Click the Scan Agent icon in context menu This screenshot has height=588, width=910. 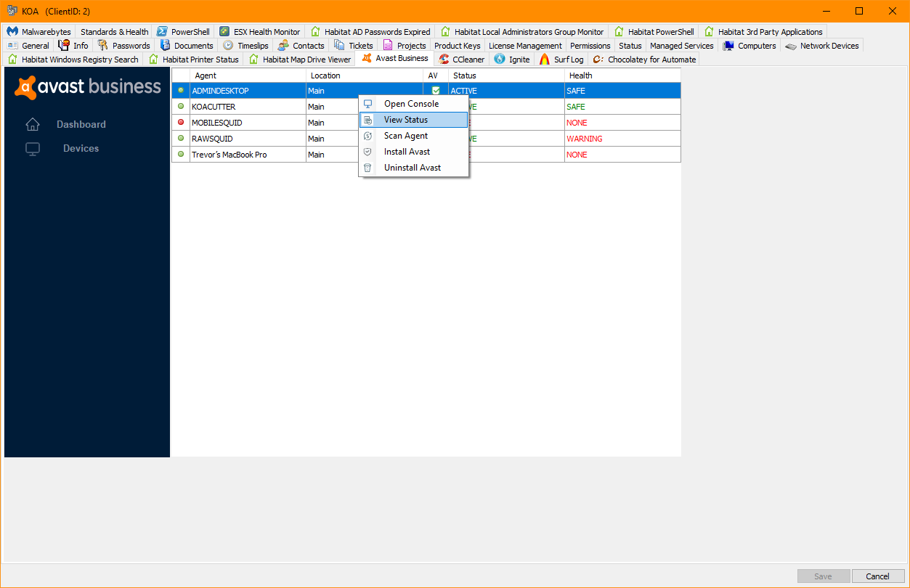(367, 136)
